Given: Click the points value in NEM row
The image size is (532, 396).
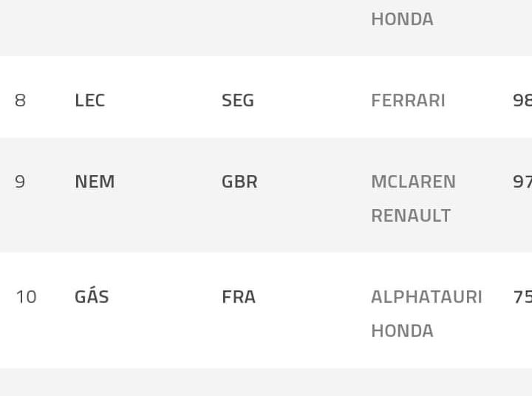Looking at the screenshot, I should point(522,182).
